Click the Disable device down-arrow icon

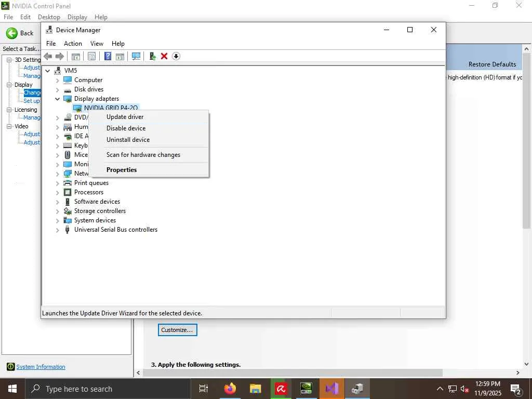coord(176,56)
